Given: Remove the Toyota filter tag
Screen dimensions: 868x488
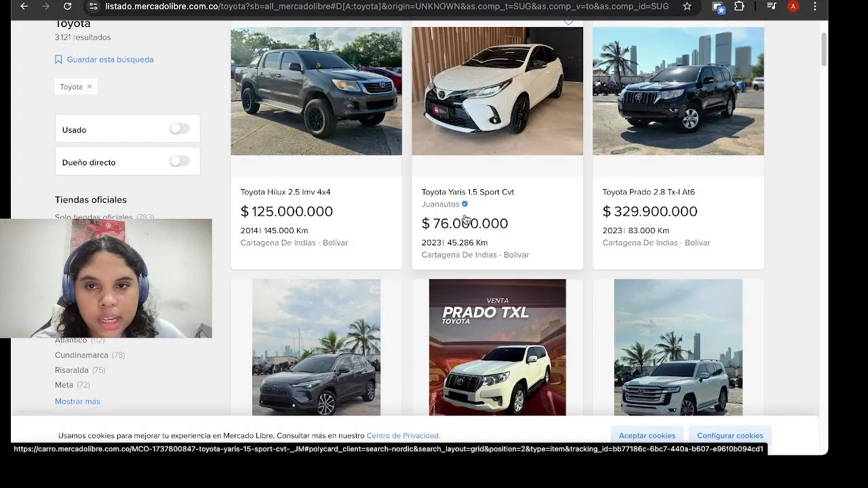Looking at the screenshot, I should [x=89, y=87].
